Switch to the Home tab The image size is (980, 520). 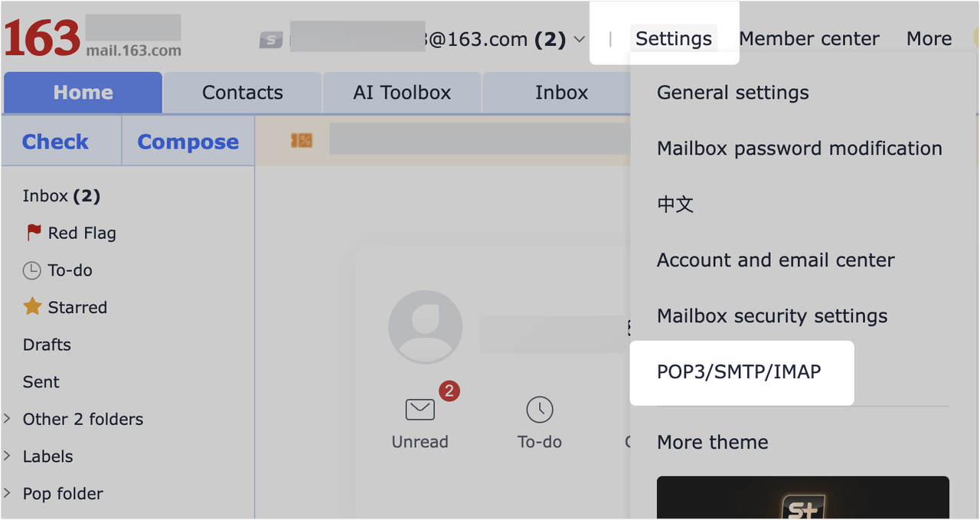pyautogui.click(x=83, y=93)
